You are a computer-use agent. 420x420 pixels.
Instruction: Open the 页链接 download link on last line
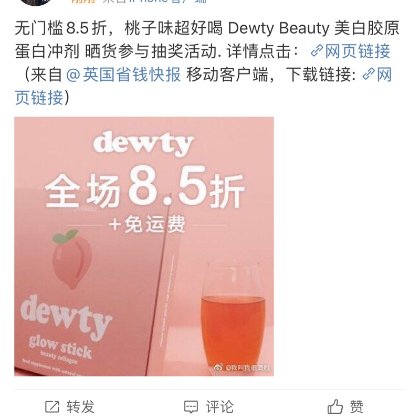(39, 98)
